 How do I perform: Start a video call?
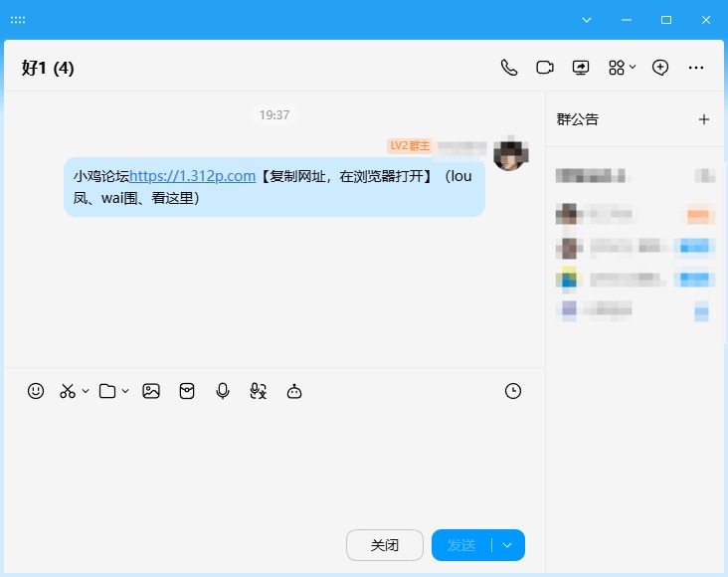[545, 68]
